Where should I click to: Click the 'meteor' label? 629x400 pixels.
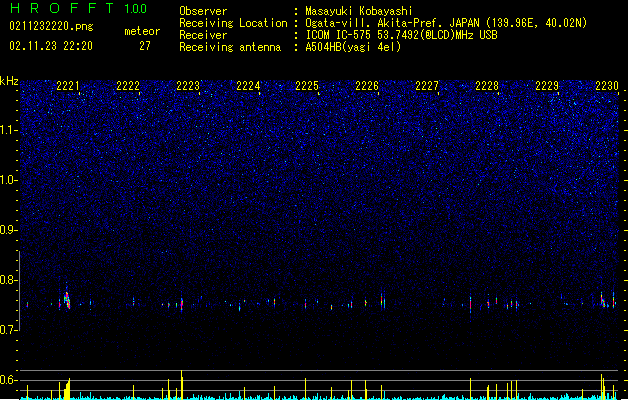click(x=142, y=31)
